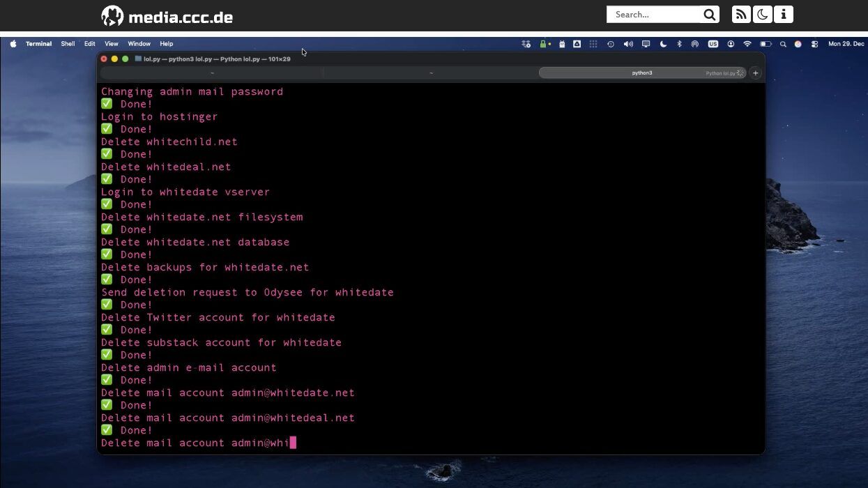The width and height of the screenshot is (868, 488).
Task: Switch to the python3 terminal tab
Action: click(641, 73)
